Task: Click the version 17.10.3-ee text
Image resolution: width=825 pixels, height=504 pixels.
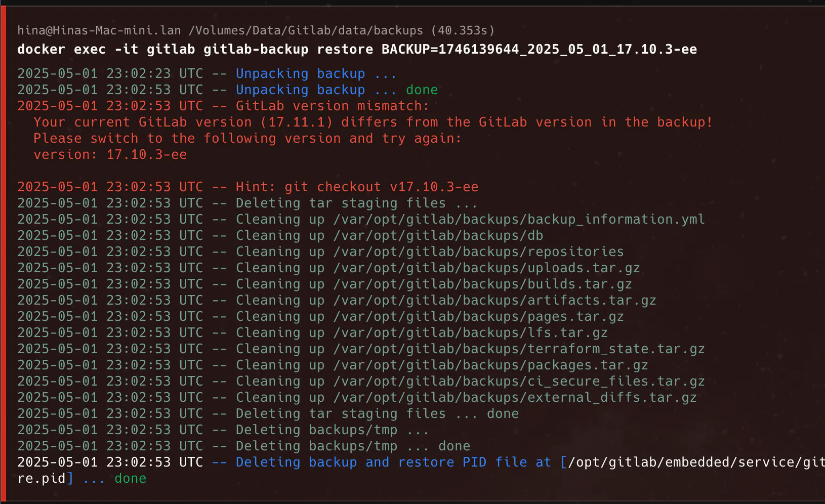Action: coord(110,155)
